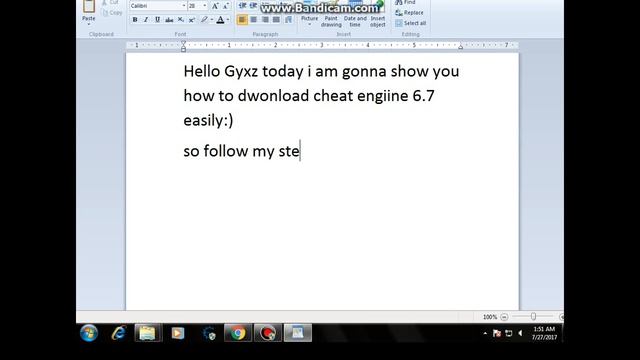
Task: Align text to the left
Action: pos(242,20)
